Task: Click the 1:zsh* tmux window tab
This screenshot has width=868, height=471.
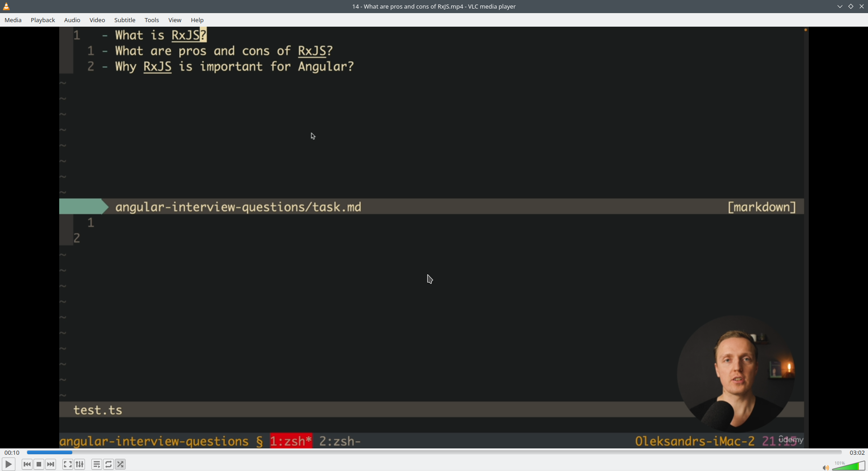Action: [291, 441]
